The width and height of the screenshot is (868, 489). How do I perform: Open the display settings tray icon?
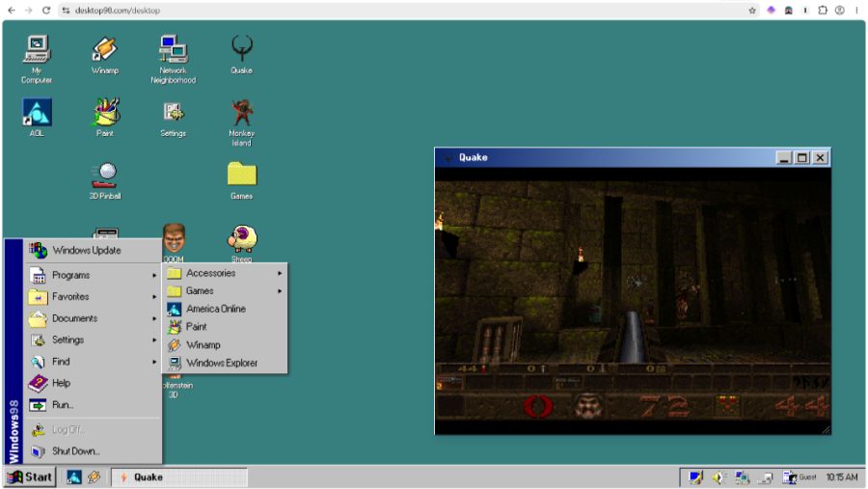pyautogui.click(x=696, y=477)
